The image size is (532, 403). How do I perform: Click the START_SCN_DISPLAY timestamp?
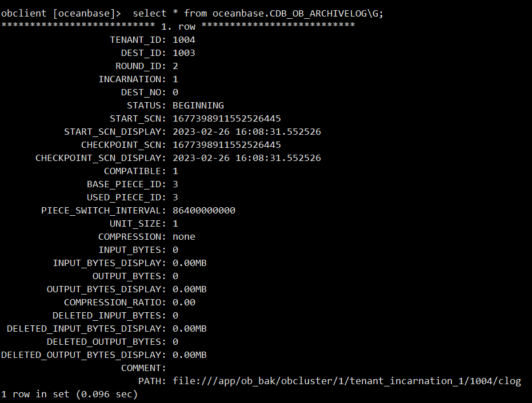247,132
